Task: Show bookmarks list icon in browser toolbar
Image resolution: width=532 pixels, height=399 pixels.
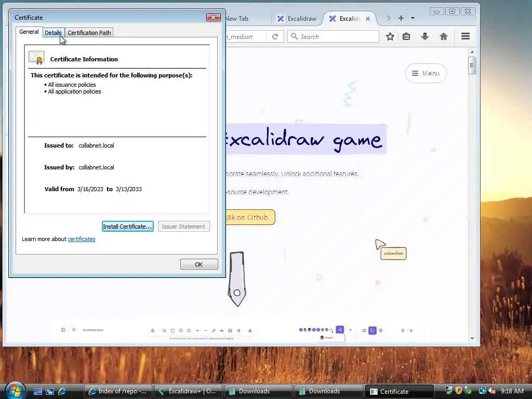Action: coord(406,36)
